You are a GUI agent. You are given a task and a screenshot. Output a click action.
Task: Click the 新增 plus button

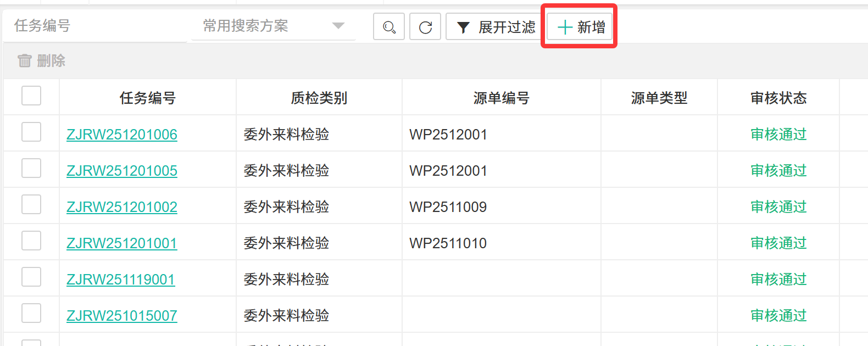pyautogui.click(x=581, y=27)
